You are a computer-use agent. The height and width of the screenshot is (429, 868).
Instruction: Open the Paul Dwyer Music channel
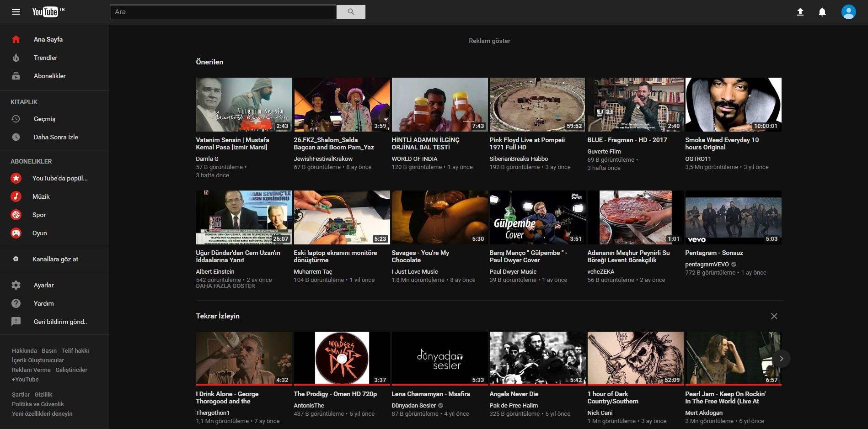click(513, 272)
